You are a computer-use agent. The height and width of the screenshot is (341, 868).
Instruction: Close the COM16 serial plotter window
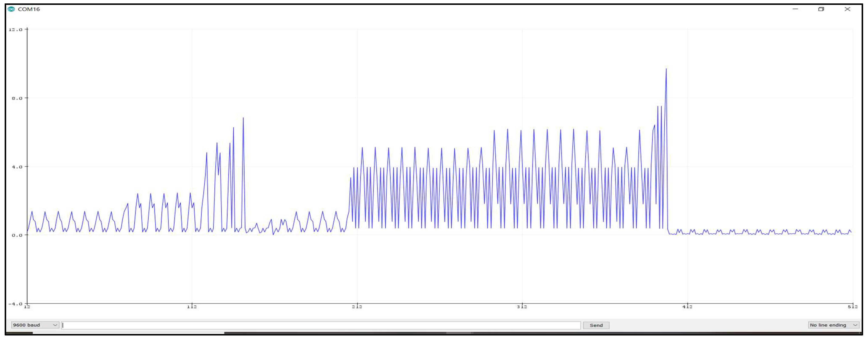point(847,9)
